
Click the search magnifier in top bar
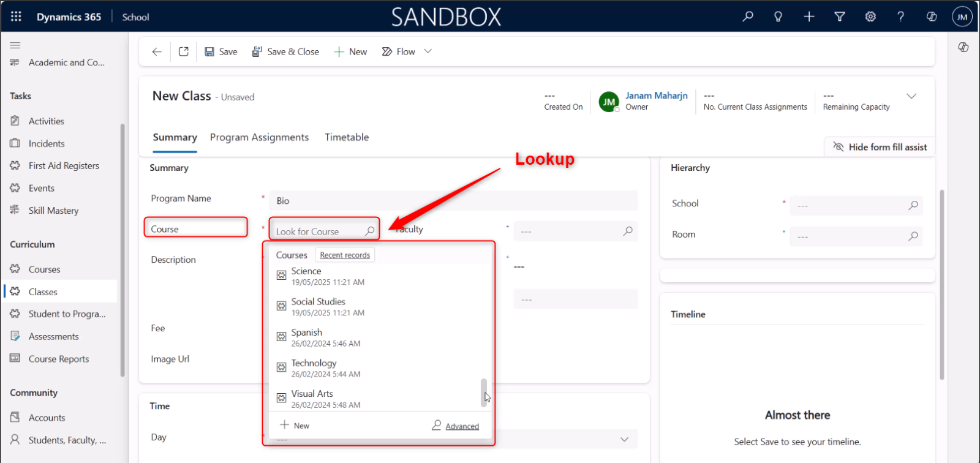click(748, 17)
